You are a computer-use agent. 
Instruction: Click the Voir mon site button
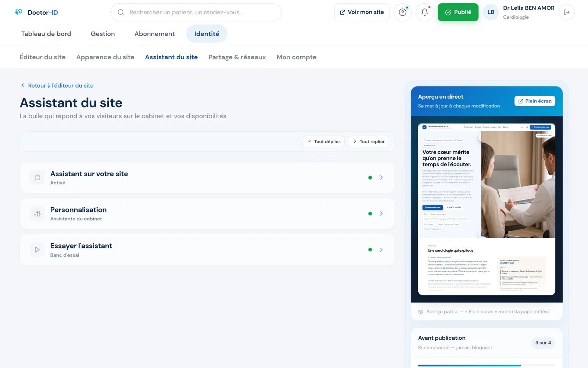[362, 13]
